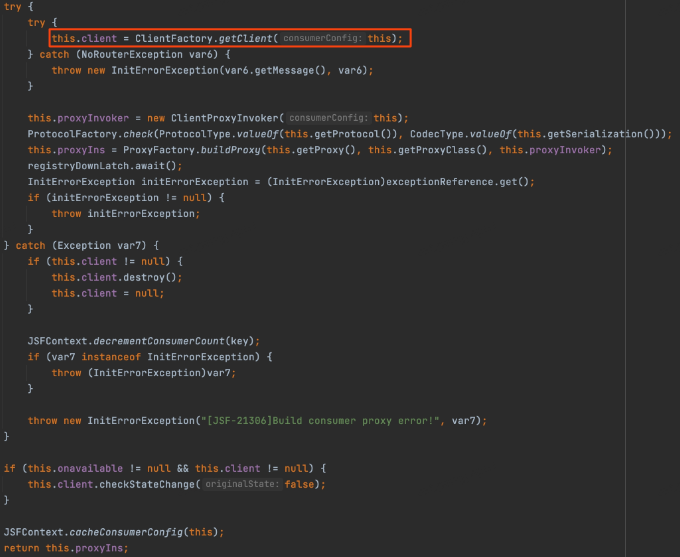Image resolution: width=680 pixels, height=557 pixels.
Task: Click getMessage in the var6 throw line
Action: click(x=284, y=70)
